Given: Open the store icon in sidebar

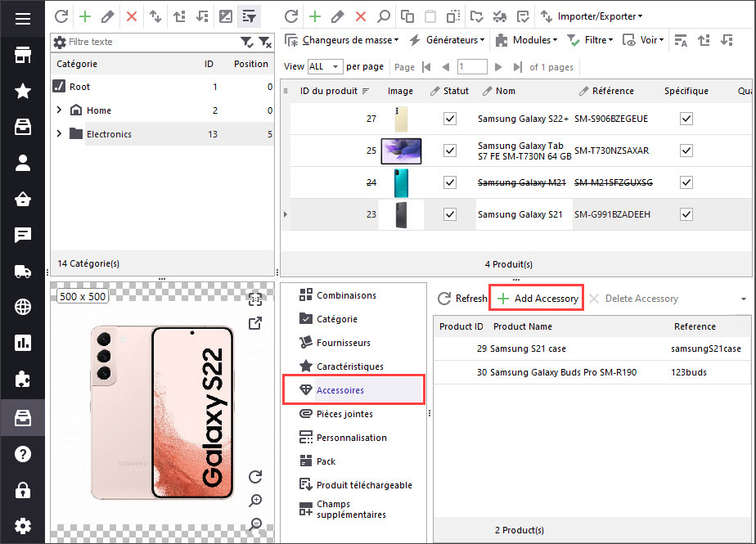Looking at the screenshot, I should point(23,55).
